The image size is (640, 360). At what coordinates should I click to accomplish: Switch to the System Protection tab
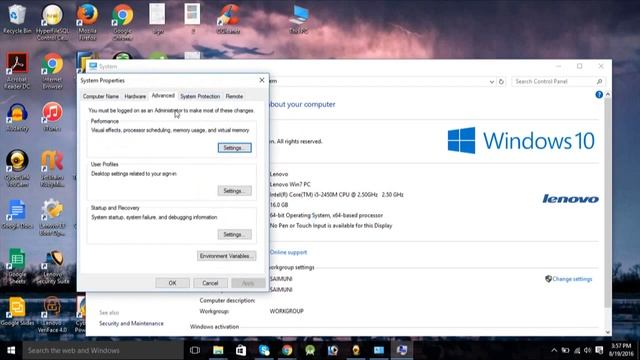[200, 96]
